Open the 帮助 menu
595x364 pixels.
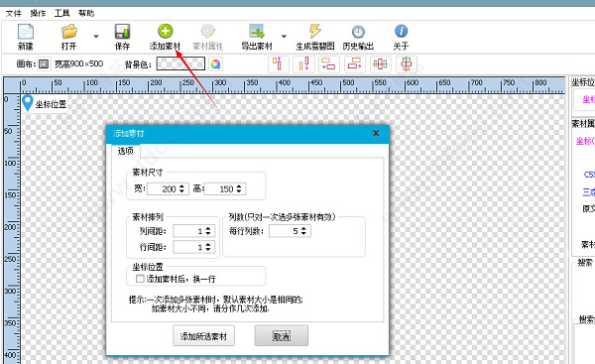click(x=86, y=13)
